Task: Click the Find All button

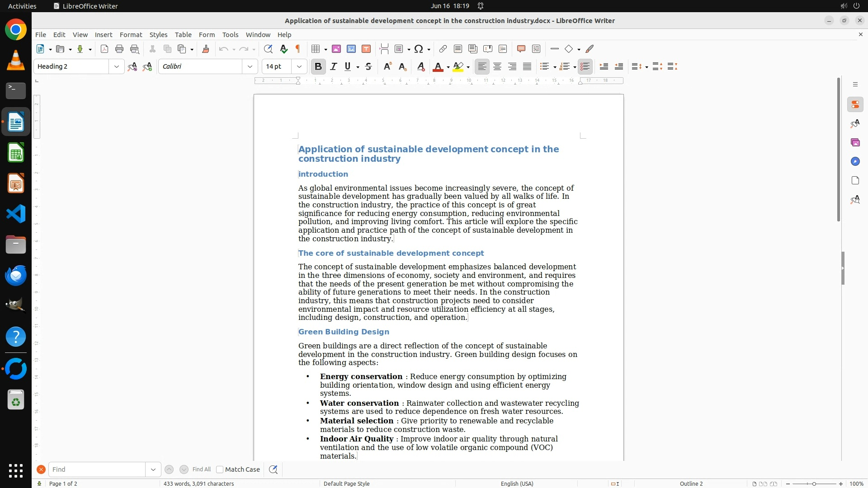Action: coord(202,469)
